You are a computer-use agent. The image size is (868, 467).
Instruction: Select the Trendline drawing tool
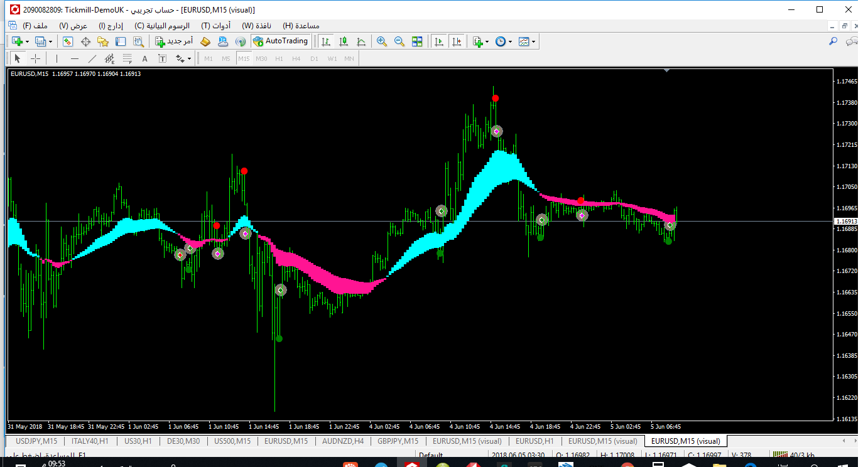tap(92, 58)
